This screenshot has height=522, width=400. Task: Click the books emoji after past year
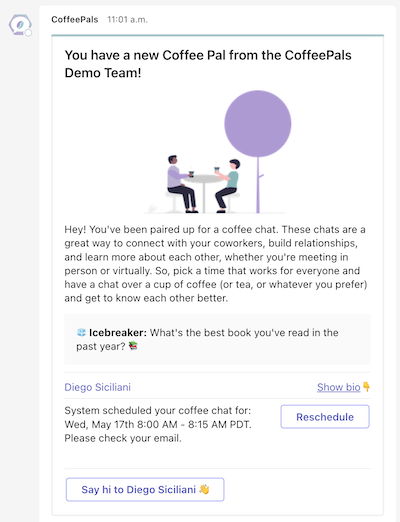(x=133, y=346)
